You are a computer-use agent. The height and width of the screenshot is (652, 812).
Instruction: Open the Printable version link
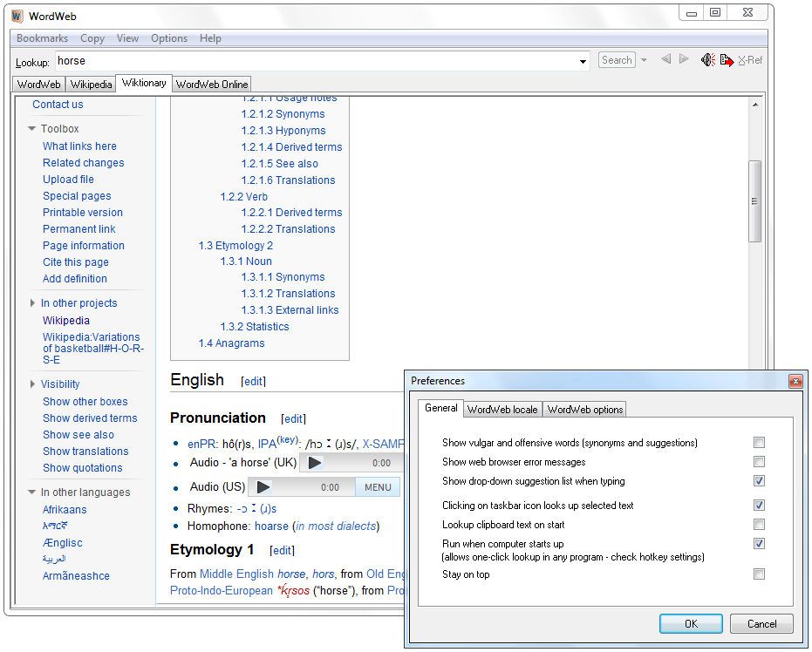tap(83, 213)
